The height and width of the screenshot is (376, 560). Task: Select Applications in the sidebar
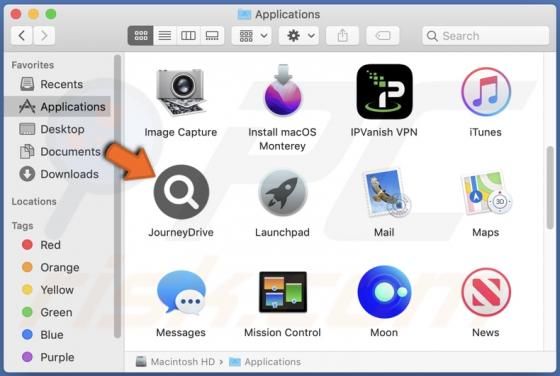[57, 107]
